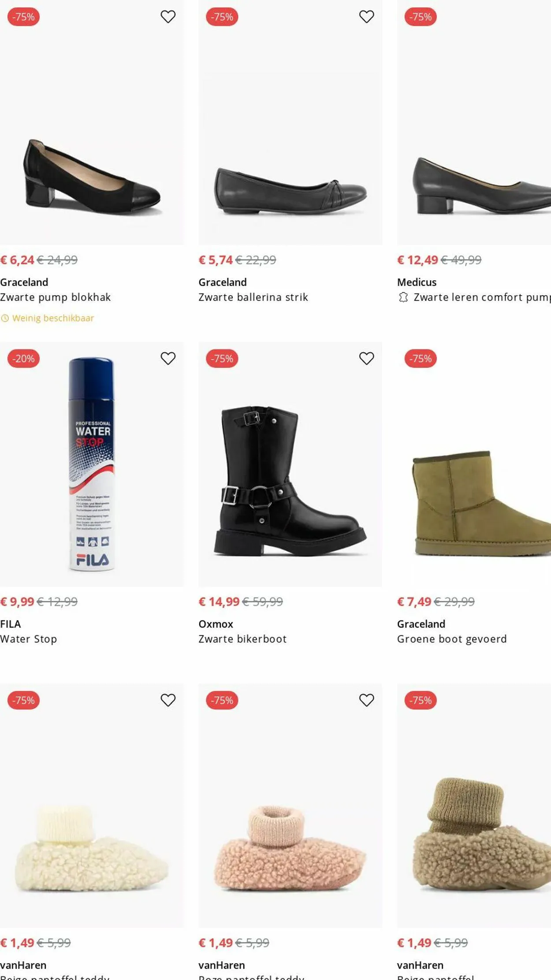This screenshot has width=551, height=980.
Task: Click the clock icon by Weinig beschikbaar
Action: tap(5, 318)
